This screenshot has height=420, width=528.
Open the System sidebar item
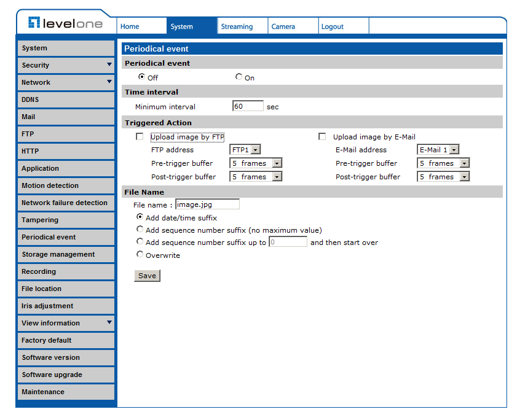(x=66, y=48)
